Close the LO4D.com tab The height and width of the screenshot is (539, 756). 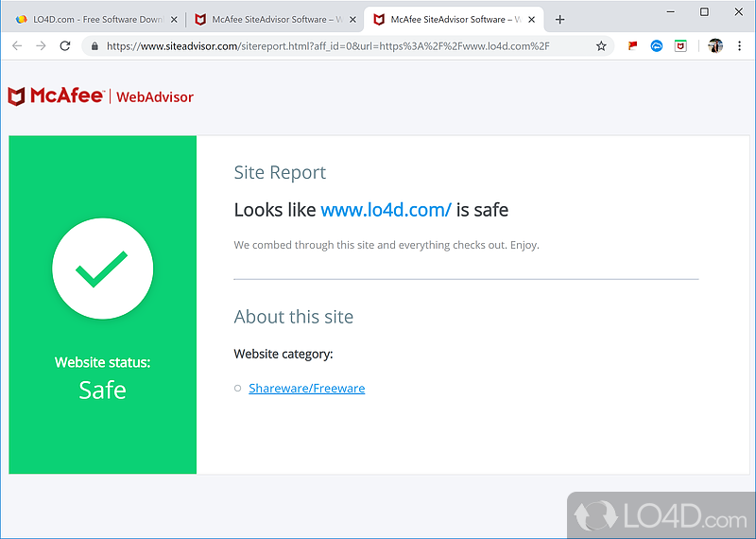pos(174,20)
